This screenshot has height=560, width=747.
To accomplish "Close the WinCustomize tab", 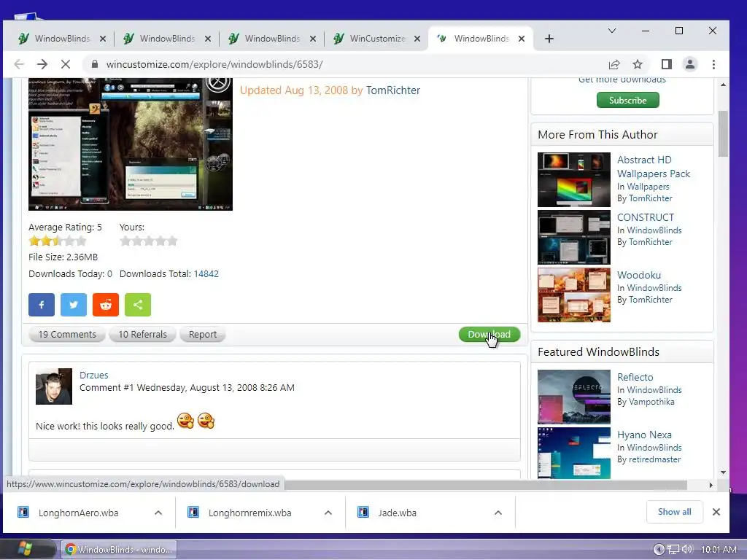I will pyautogui.click(x=417, y=39).
